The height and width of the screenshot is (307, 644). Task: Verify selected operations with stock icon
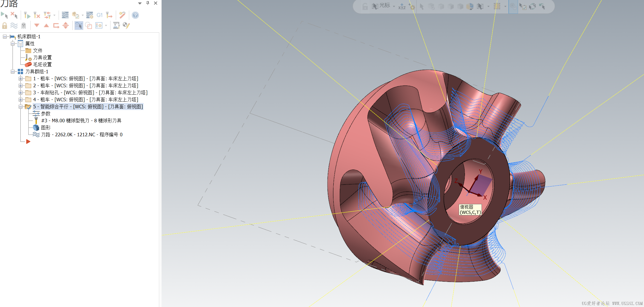(76, 15)
